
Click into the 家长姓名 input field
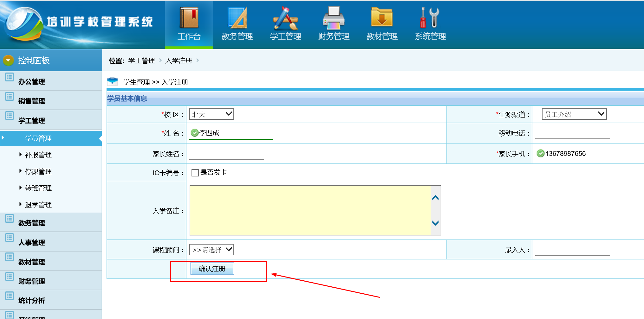point(226,154)
